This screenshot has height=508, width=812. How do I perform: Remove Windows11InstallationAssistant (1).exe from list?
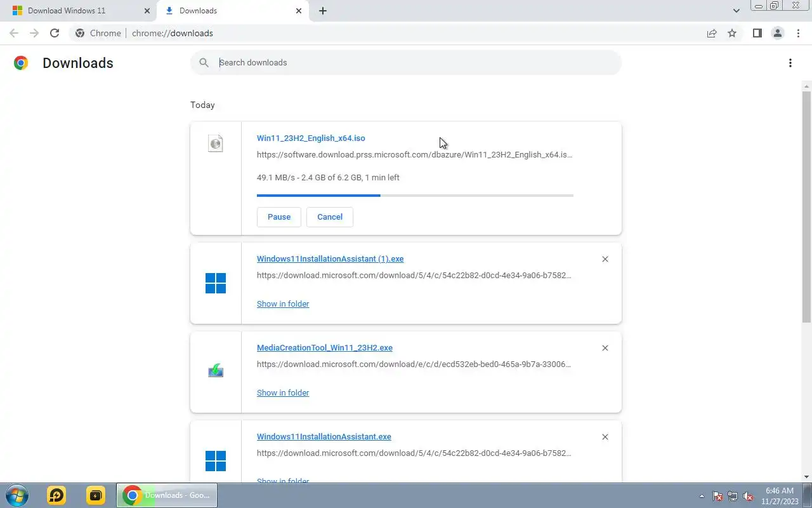click(x=605, y=259)
